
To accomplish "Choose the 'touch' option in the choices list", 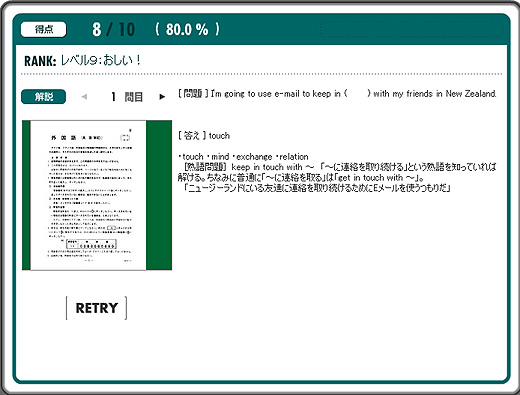I will [x=191, y=157].
